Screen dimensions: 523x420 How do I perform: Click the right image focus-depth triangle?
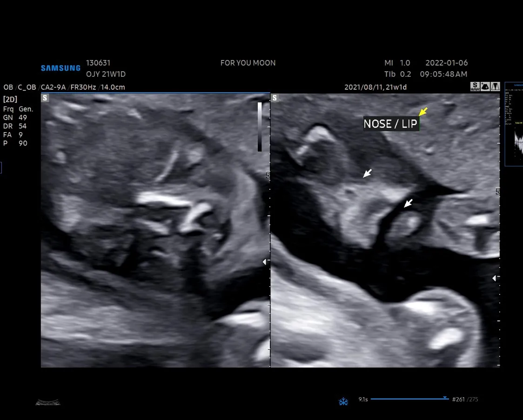click(494, 278)
